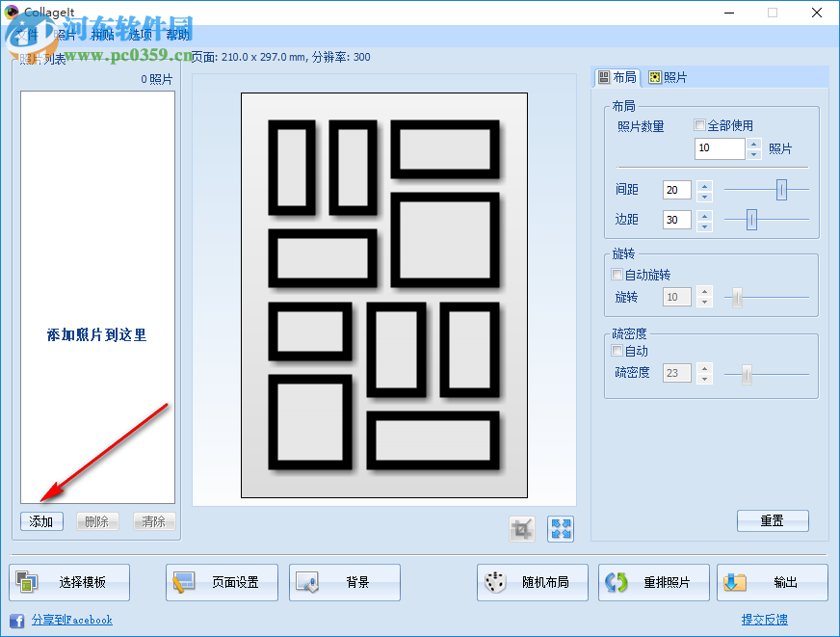Click the 旋转 value up arrow
The width and height of the screenshot is (840, 637).
tap(703, 291)
